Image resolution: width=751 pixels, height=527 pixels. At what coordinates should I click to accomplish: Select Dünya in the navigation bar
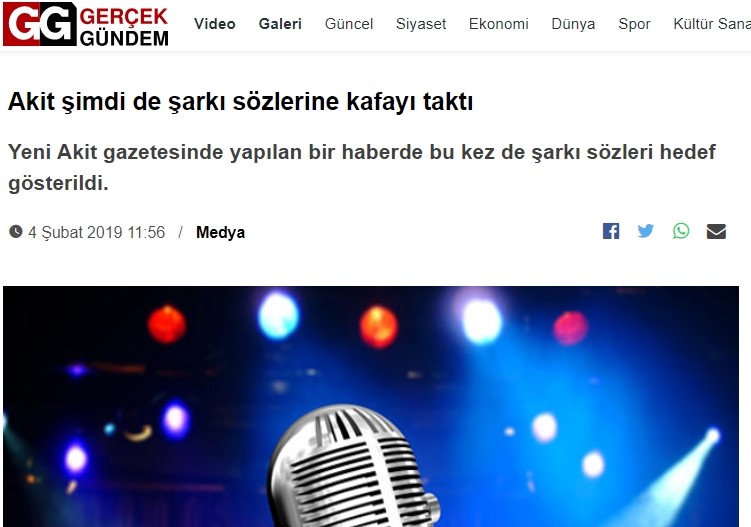(x=573, y=24)
